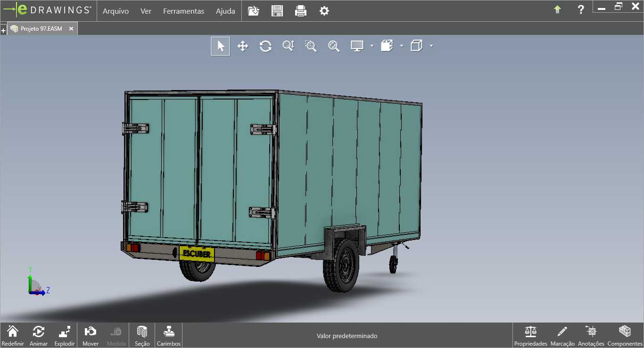Viewport: 644px width, 348px height.
Task: Open the Anotações panel
Action: 591,335
